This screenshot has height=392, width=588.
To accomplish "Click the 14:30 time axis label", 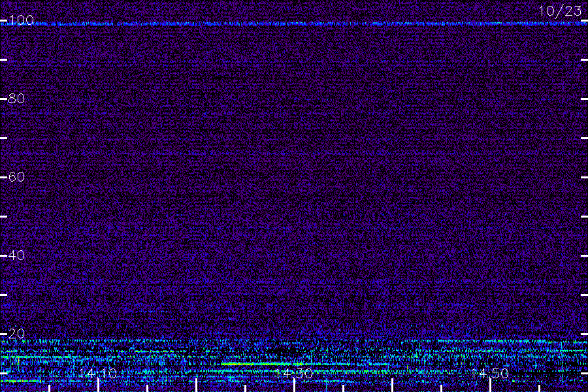I will pos(293,373).
